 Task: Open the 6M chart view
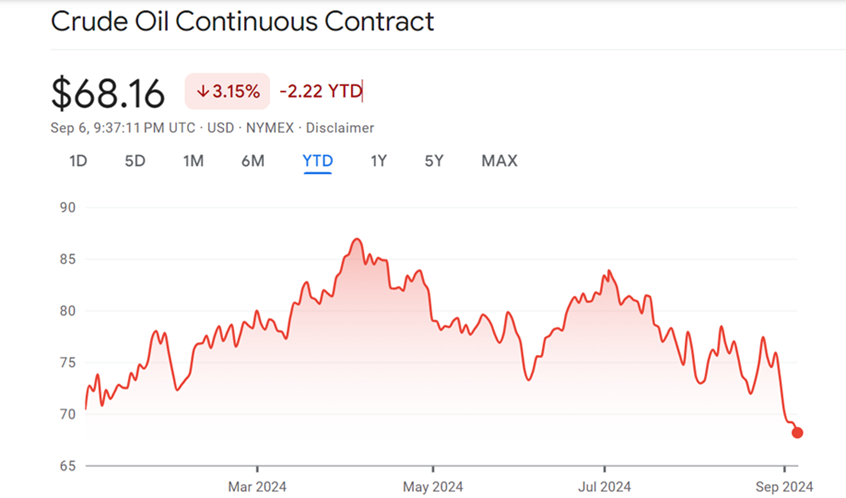pyautogui.click(x=252, y=160)
